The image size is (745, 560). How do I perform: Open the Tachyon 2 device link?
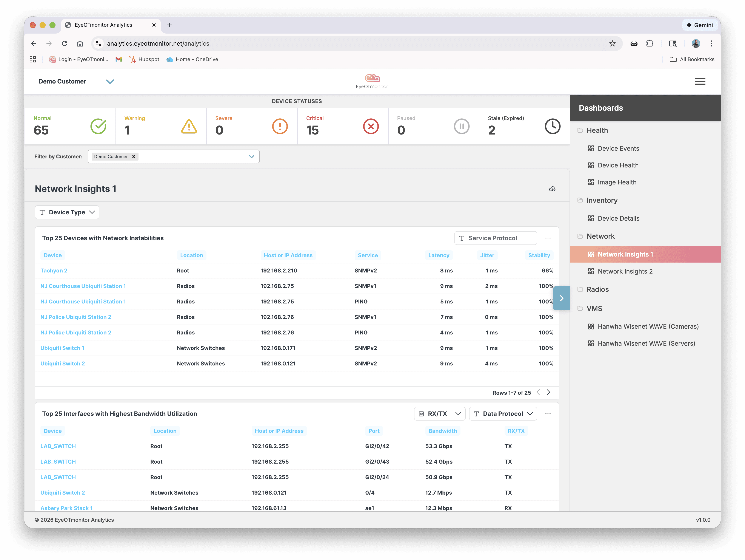pyautogui.click(x=54, y=271)
